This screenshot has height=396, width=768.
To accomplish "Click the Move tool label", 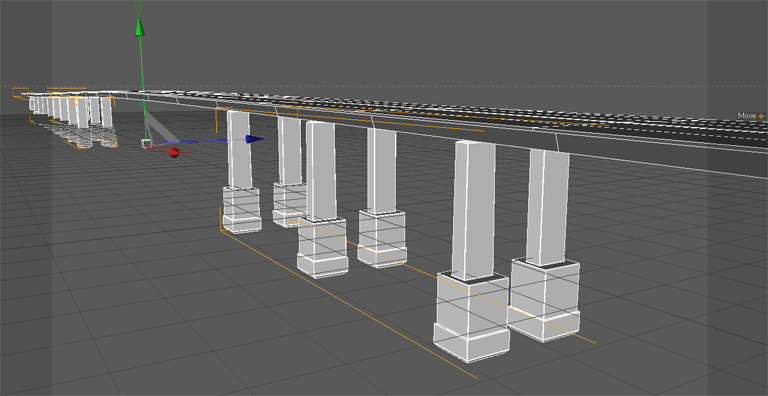I will (x=747, y=116).
